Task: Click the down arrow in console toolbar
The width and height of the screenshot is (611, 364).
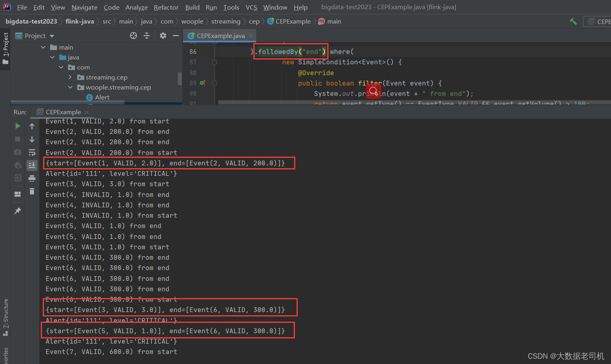Action: click(x=32, y=139)
